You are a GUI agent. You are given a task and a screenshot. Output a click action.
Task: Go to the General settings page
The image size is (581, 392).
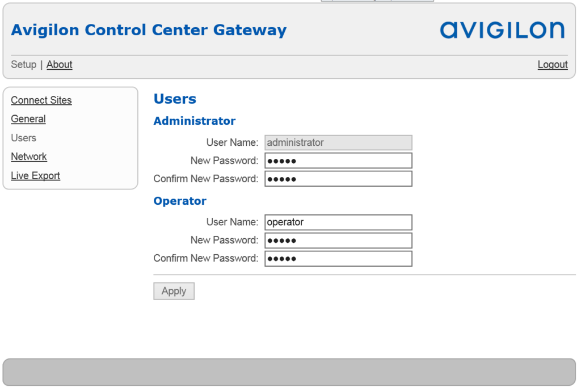[x=28, y=119]
